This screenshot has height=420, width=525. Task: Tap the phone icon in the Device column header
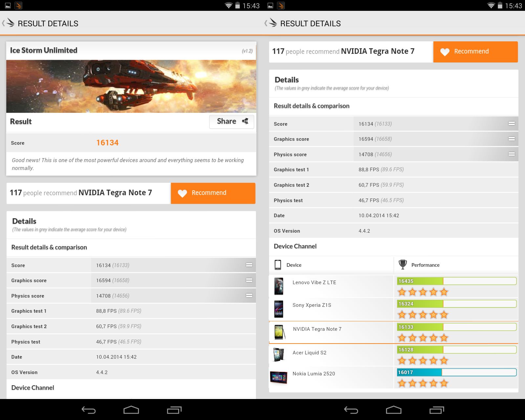pos(279,264)
